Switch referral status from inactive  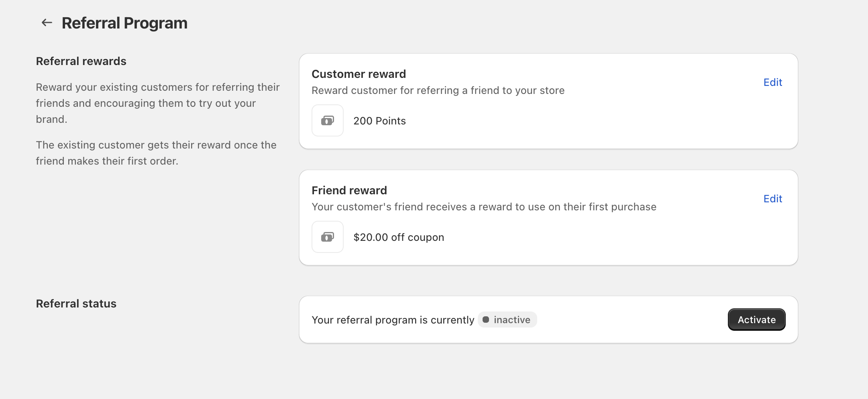(756, 319)
